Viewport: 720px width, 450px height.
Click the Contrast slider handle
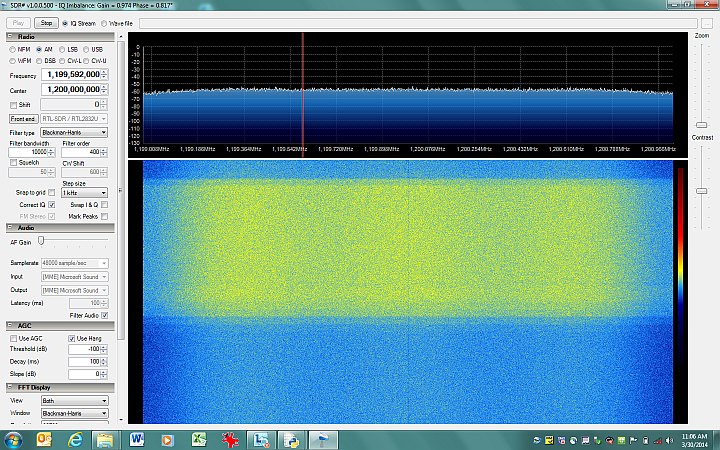(x=702, y=191)
